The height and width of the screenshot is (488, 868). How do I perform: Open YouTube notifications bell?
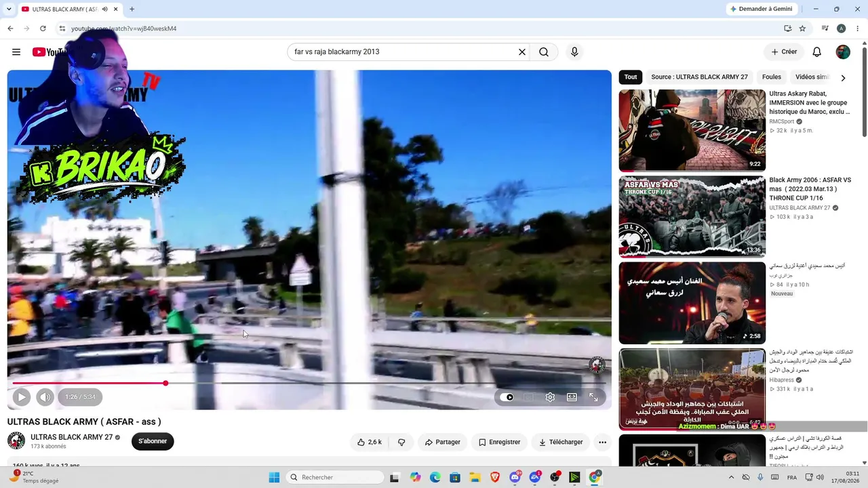pos(817,52)
